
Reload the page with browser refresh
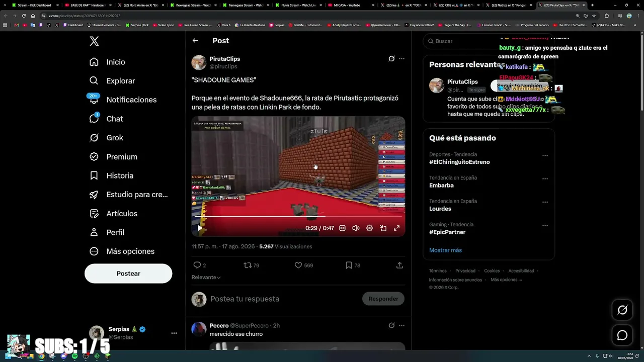point(24,16)
